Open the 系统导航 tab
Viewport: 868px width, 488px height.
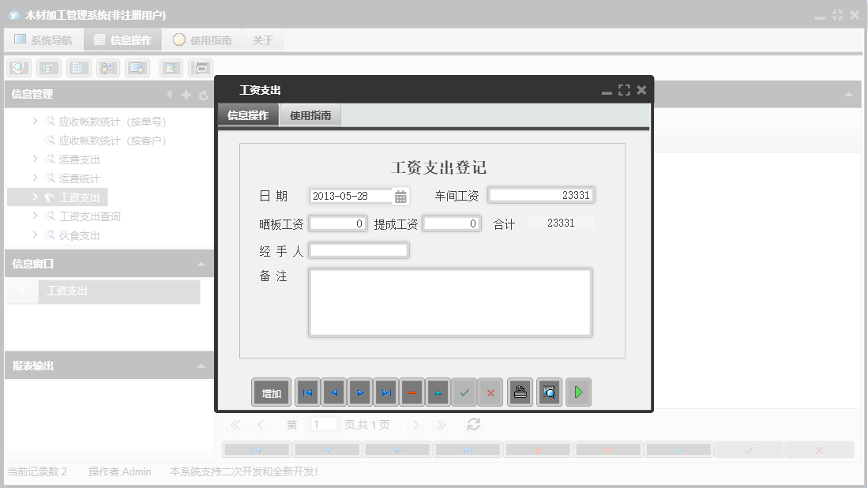coord(43,39)
